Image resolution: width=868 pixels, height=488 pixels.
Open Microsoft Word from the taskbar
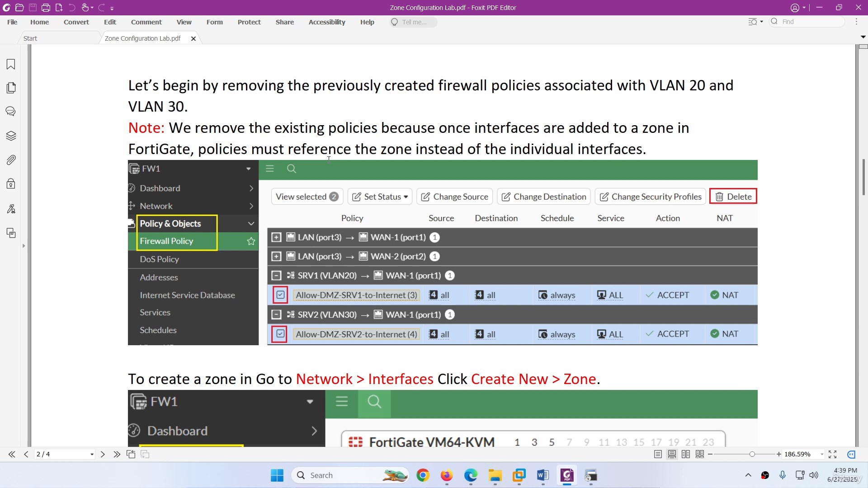pyautogui.click(x=542, y=475)
